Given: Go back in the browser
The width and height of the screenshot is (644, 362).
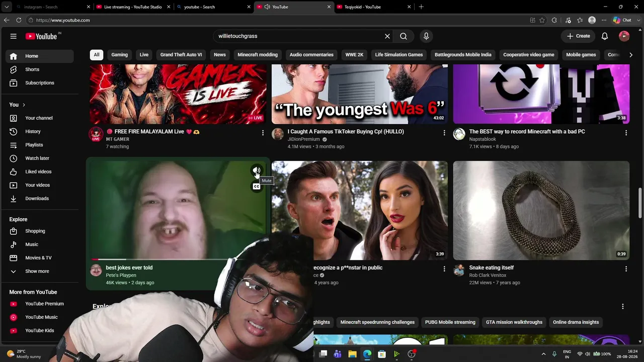Looking at the screenshot, I should pyautogui.click(x=7, y=20).
